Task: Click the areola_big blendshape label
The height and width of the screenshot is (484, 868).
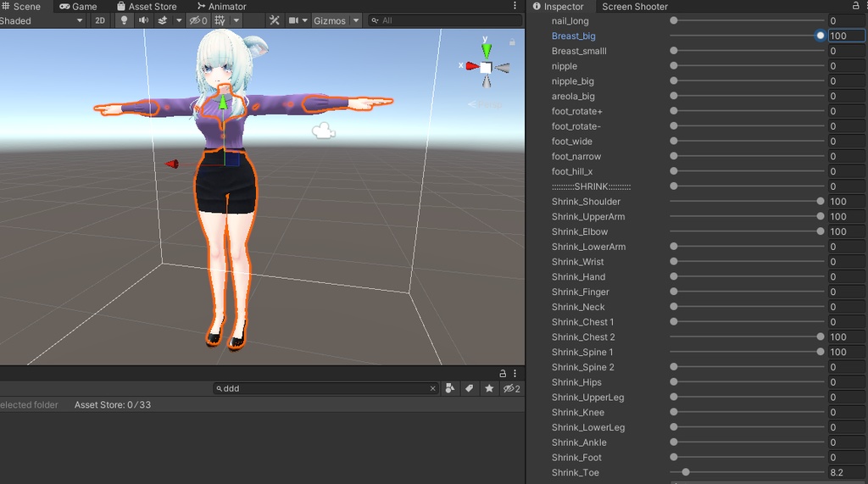Action: [x=573, y=96]
